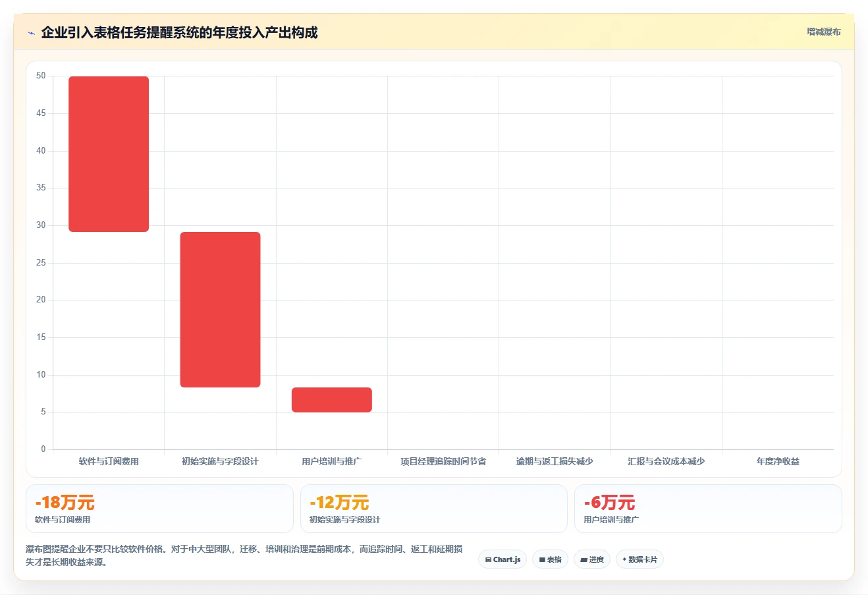Select the 进度 tag chip
The height and width of the screenshot is (595, 868).
click(592, 559)
